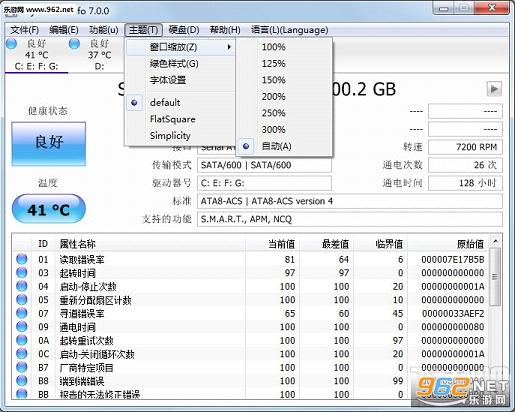
Task: Click status orb of attribute 0C 启动-关闭循环次数
Action: pos(22,354)
